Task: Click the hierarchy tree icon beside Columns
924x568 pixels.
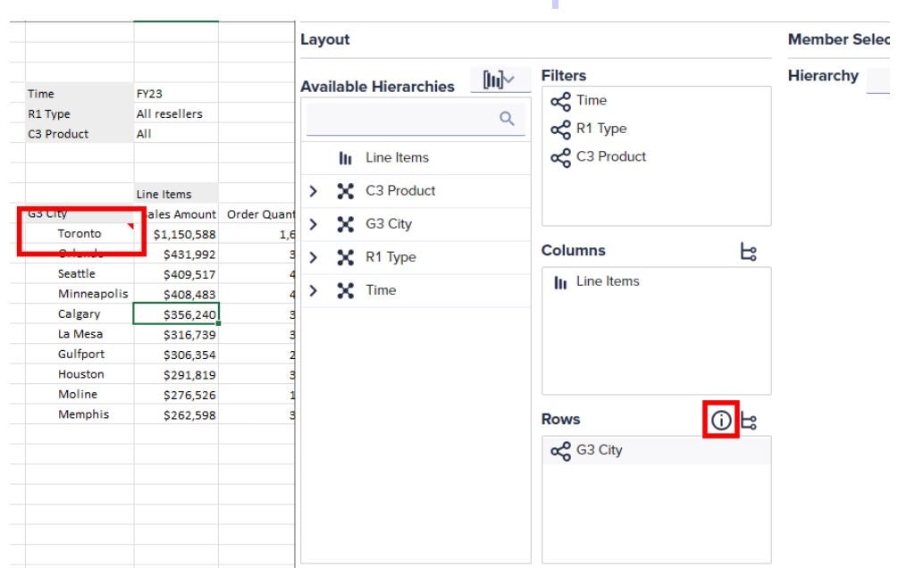Action: (749, 252)
